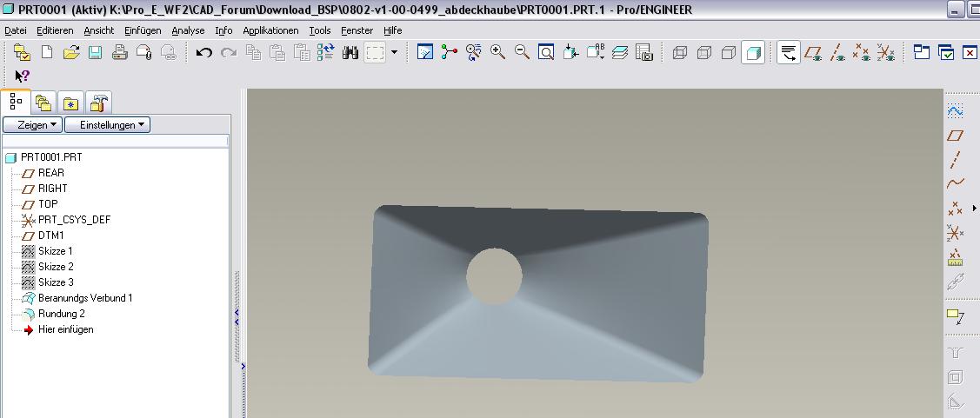Select Skizze 2 in the model tree

coord(56,267)
